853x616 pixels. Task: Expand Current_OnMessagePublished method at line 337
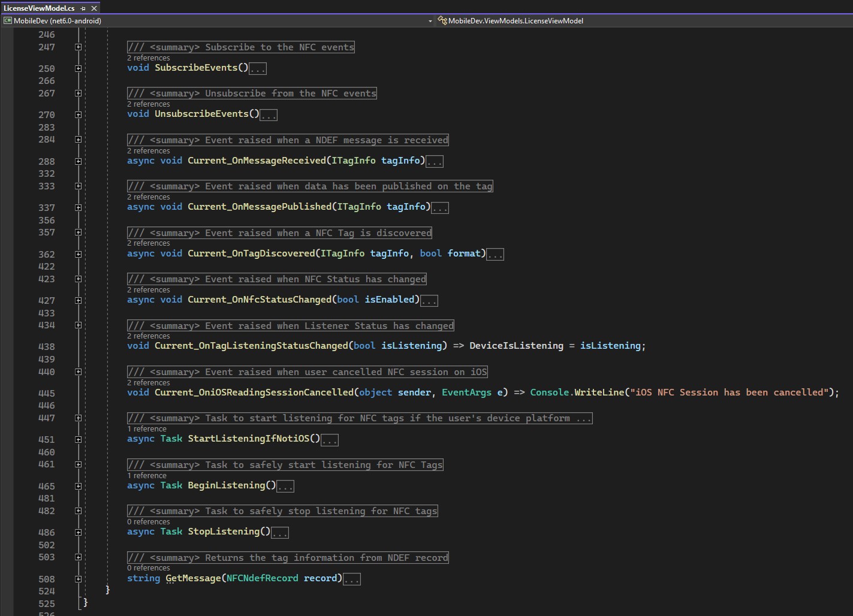(x=78, y=207)
